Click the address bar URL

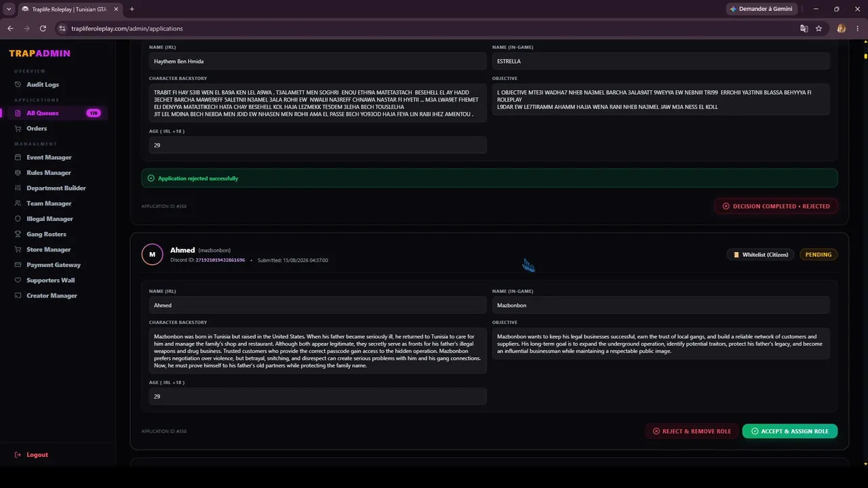click(127, 28)
